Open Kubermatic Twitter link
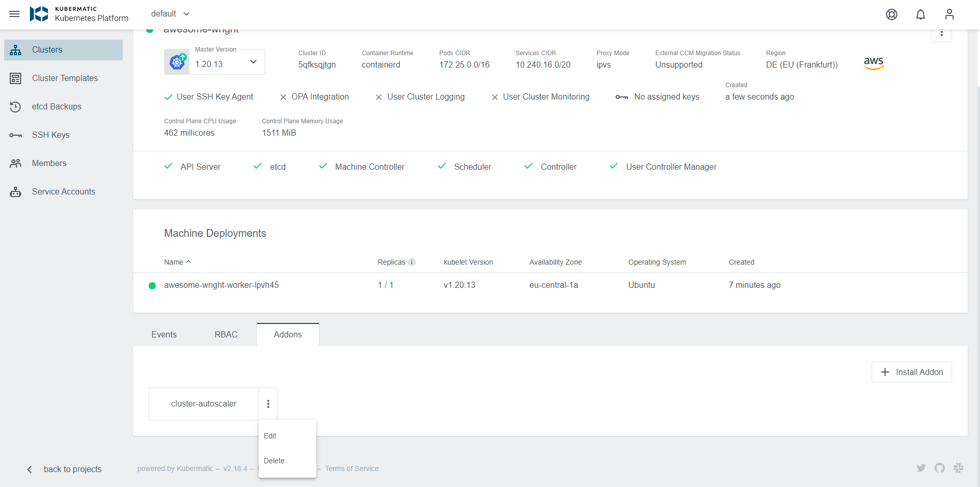This screenshot has width=980, height=487. [921, 468]
